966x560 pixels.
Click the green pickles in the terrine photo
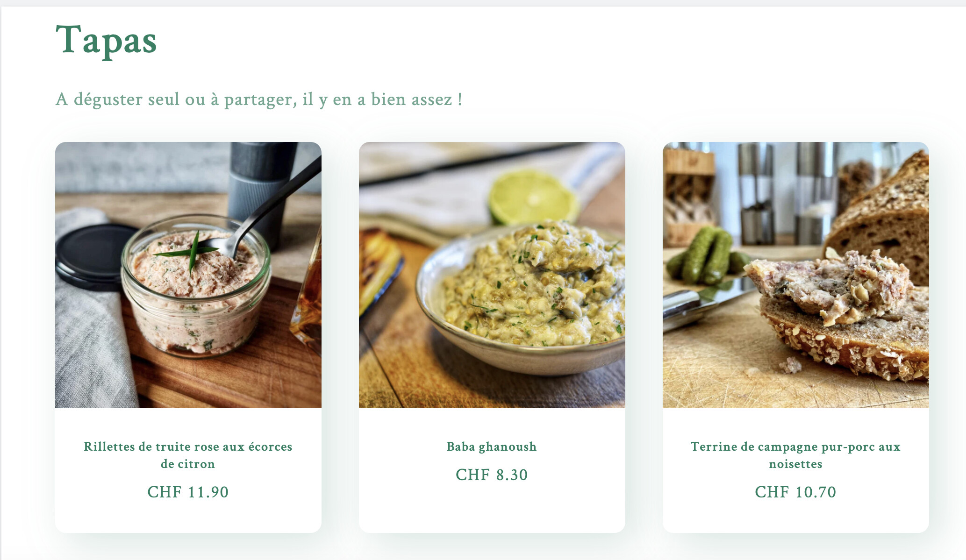coord(707,256)
